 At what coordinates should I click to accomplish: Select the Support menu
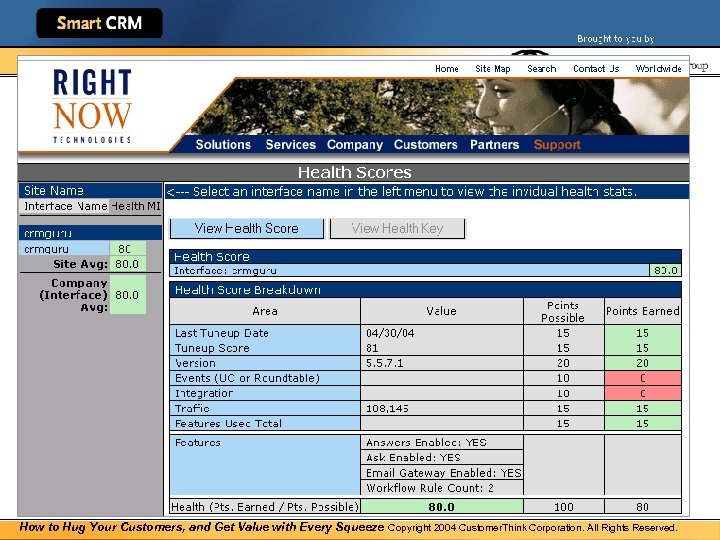tap(557, 145)
